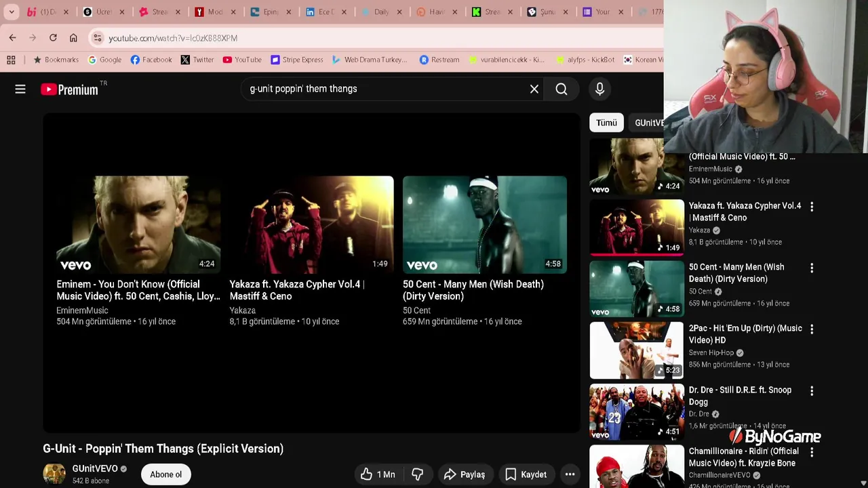Open options for sidebar Dr. Dre Still D.R.E.

coord(812,390)
